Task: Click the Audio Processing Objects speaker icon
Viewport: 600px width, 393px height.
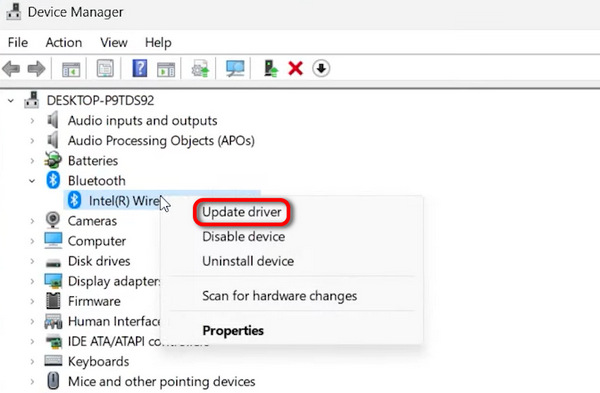Action: click(53, 140)
